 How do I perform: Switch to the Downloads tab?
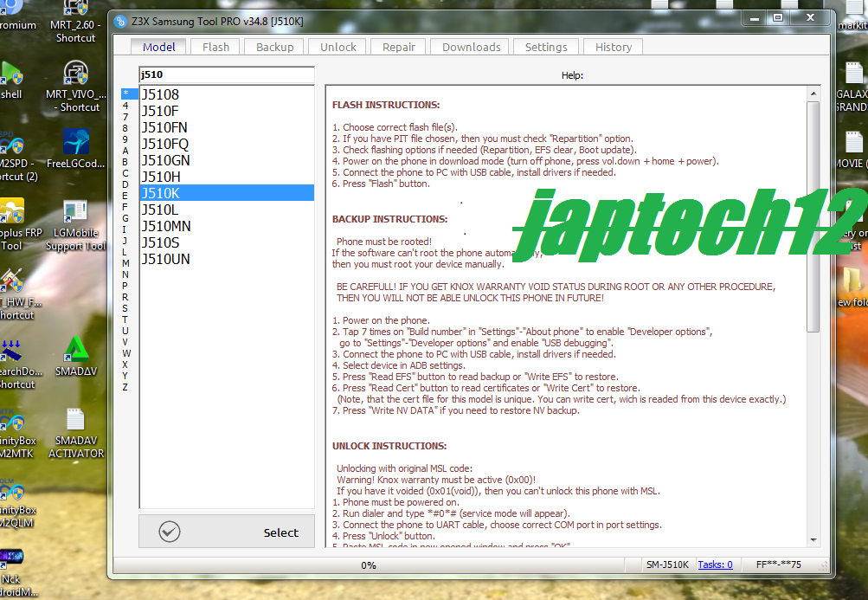[471, 47]
